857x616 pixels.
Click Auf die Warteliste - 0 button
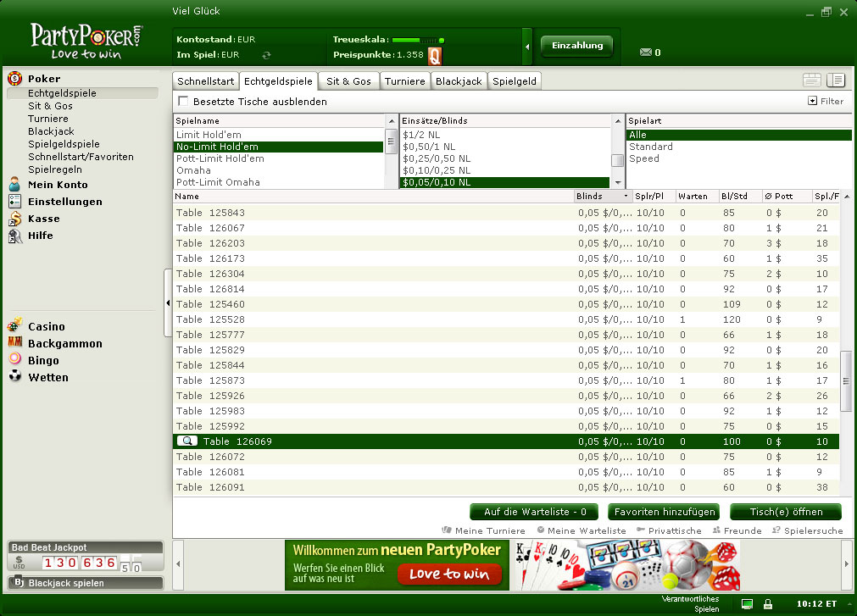coord(535,512)
